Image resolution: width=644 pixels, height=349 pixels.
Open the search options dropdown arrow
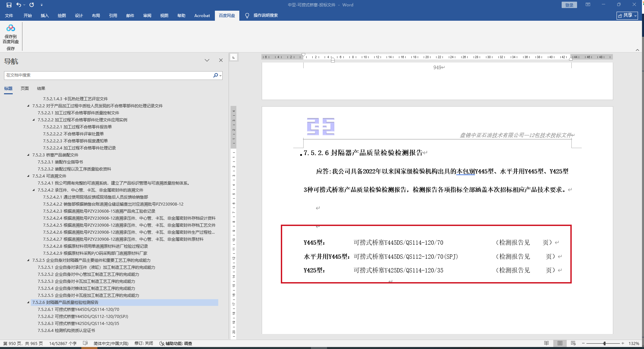point(220,76)
